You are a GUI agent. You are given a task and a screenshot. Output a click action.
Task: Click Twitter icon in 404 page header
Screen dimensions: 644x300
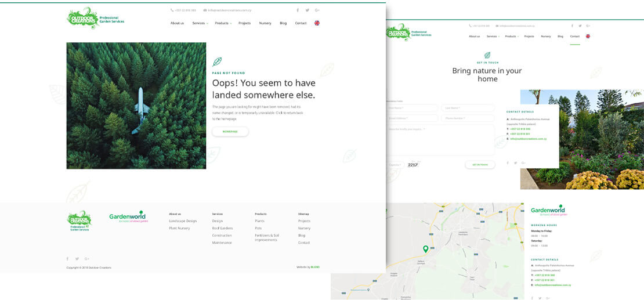pos(307,10)
